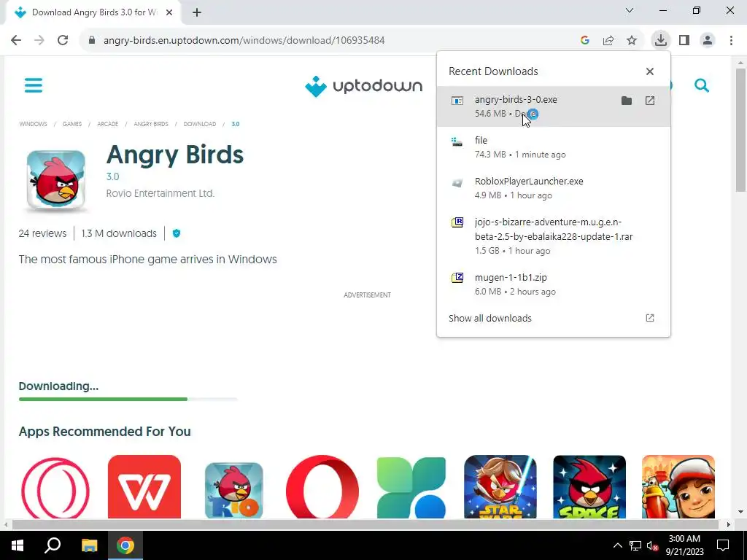Open Windows taskbar search
This screenshot has height=560, width=747.
coord(53,545)
